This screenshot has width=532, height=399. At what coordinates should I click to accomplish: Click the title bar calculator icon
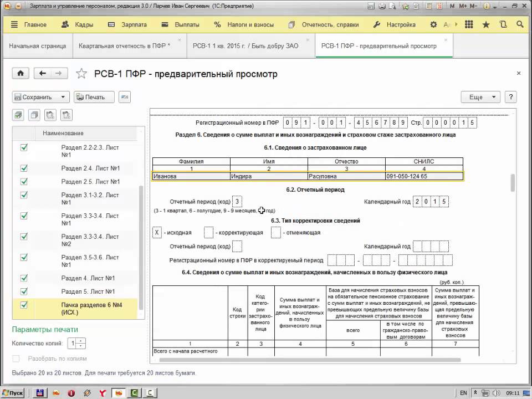[429, 6]
